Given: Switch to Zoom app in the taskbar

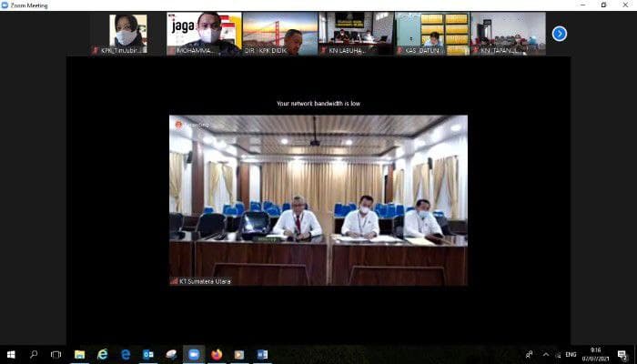Looking at the screenshot, I should pos(194,355).
